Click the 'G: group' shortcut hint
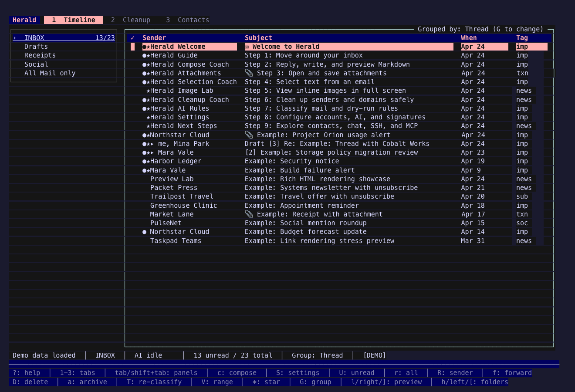575x392 pixels. (x=315, y=382)
